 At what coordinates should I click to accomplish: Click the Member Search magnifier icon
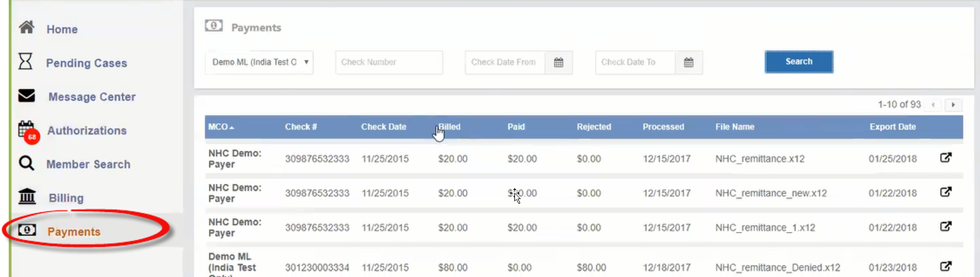[26, 164]
